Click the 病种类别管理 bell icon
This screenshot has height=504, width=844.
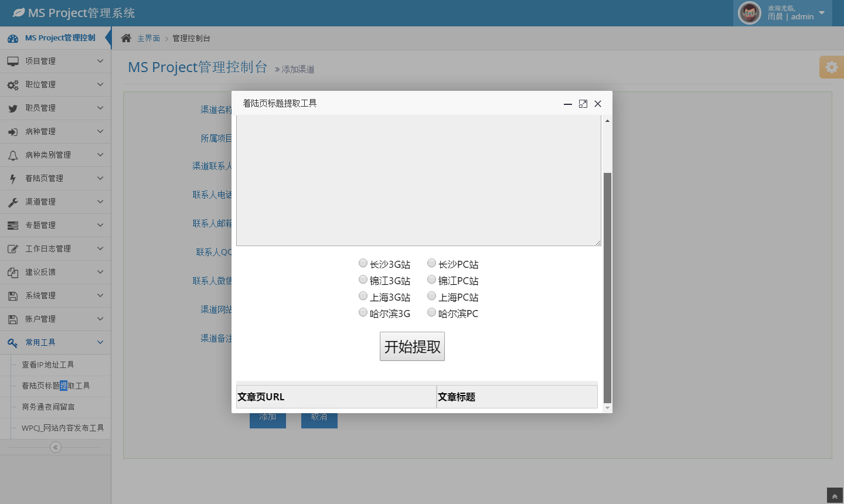tap(13, 155)
